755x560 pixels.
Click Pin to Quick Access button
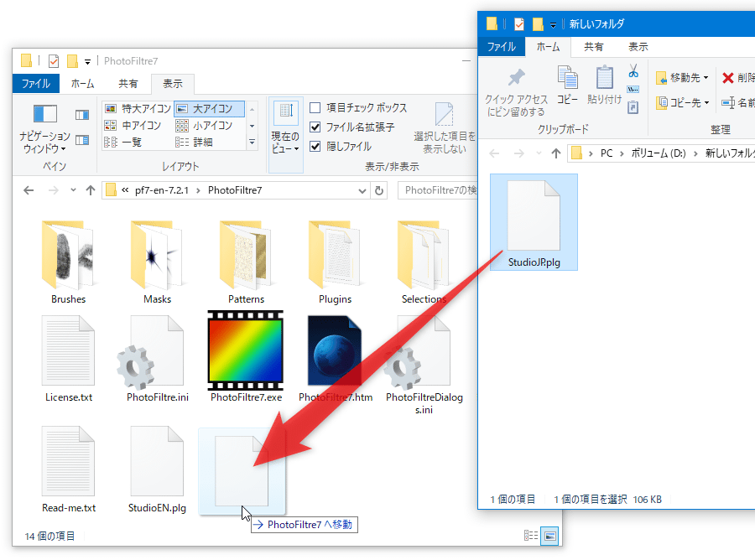click(x=516, y=92)
